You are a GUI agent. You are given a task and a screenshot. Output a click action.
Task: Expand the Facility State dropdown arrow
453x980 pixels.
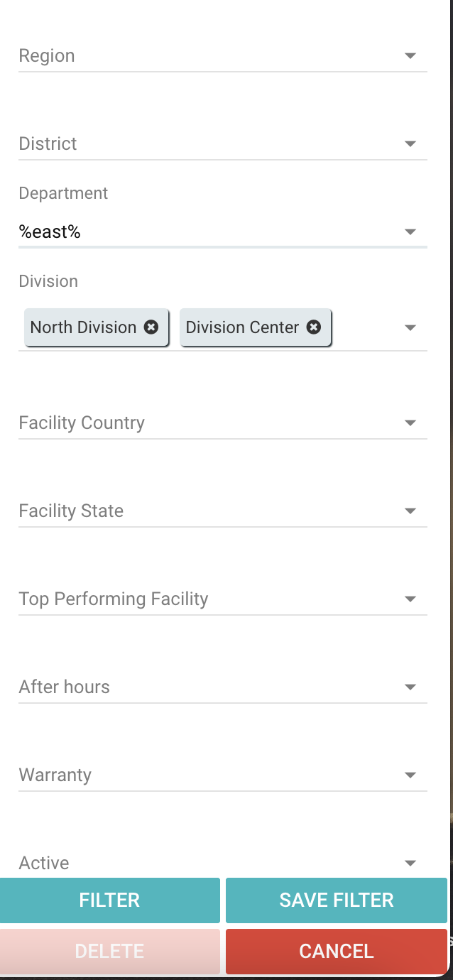click(410, 511)
